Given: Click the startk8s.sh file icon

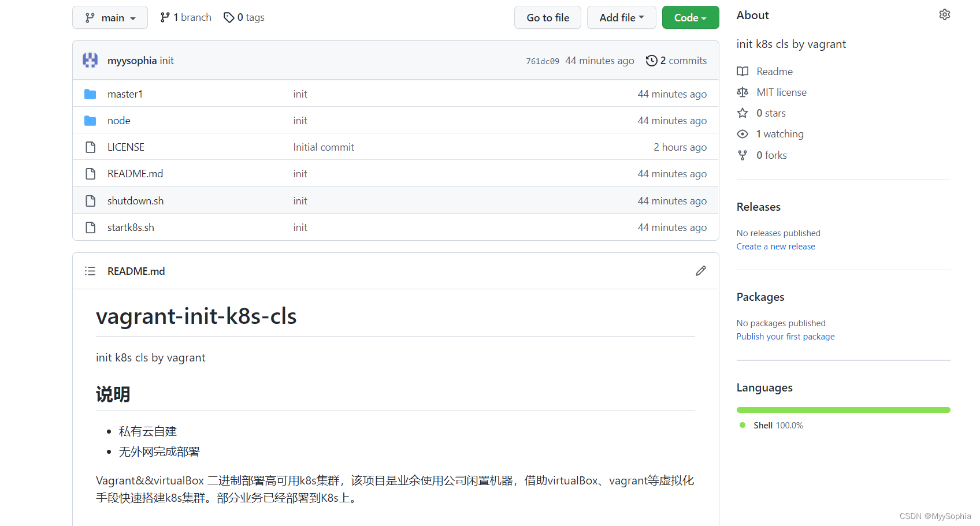Looking at the screenshot, I should [90, 227].
